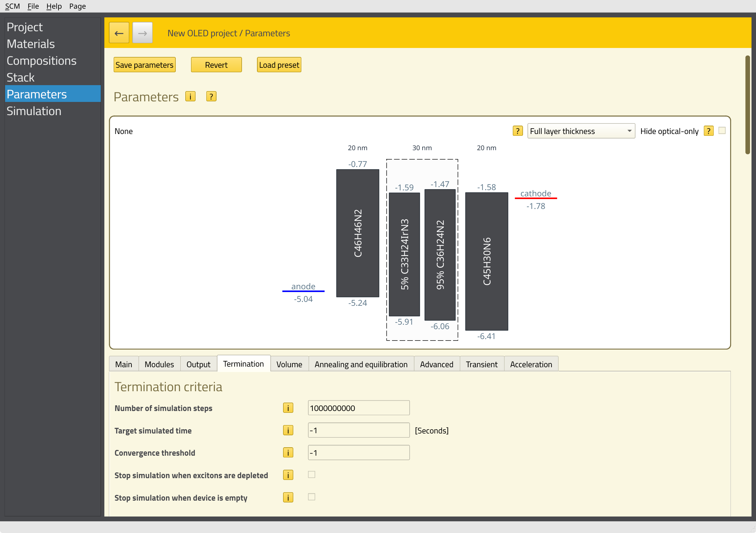The width and height of the screenshot is (756, 533).
Task: Open the Full layer thickness dropdown
Action: 581,131
